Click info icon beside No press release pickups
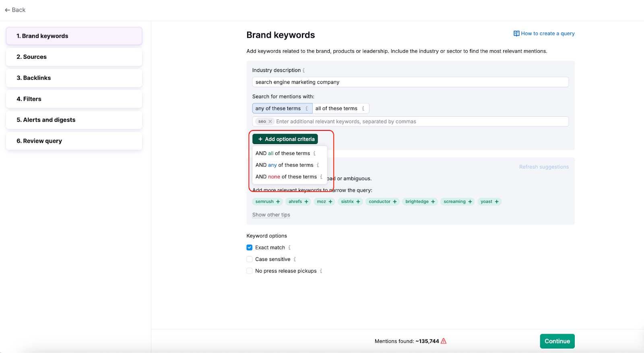 321,271
